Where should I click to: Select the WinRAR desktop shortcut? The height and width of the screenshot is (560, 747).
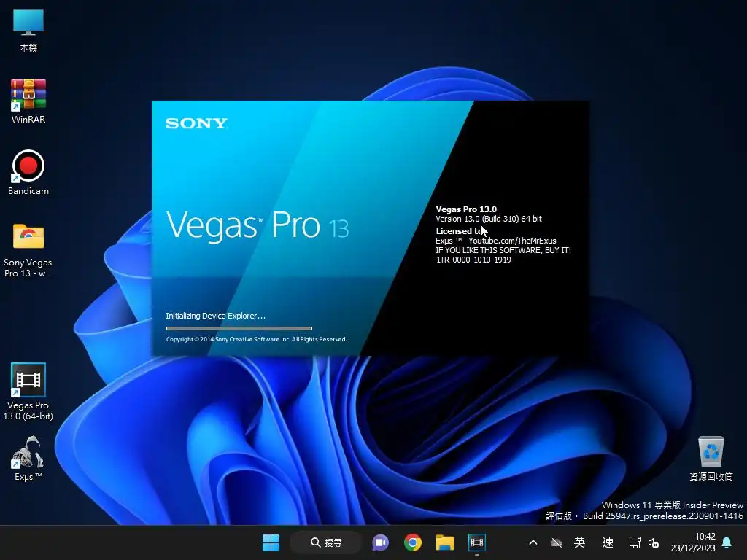28,101
